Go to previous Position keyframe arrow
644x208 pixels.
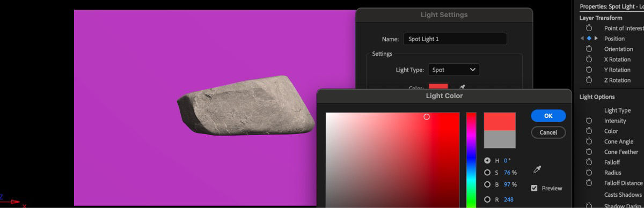click(x=582, y=39)
